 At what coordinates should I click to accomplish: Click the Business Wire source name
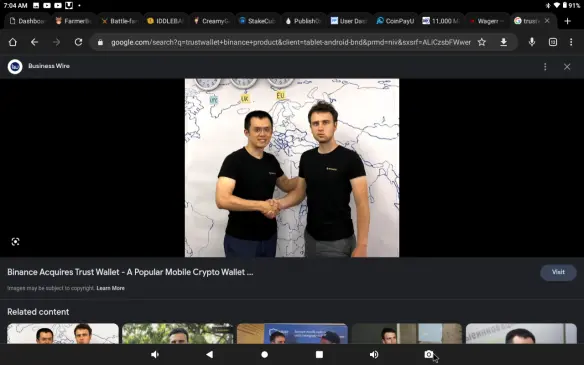click(49, 66)
